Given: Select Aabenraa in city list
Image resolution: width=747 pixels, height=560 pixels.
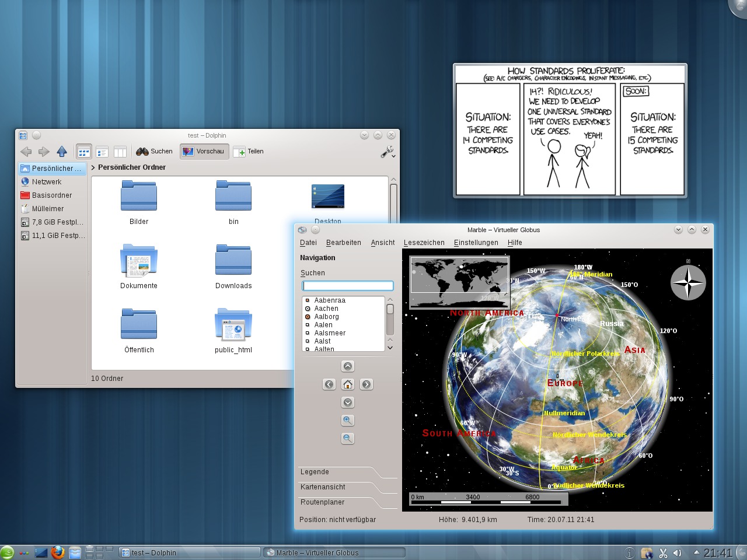Looking at the screenshot, I should tap(330, 300).
